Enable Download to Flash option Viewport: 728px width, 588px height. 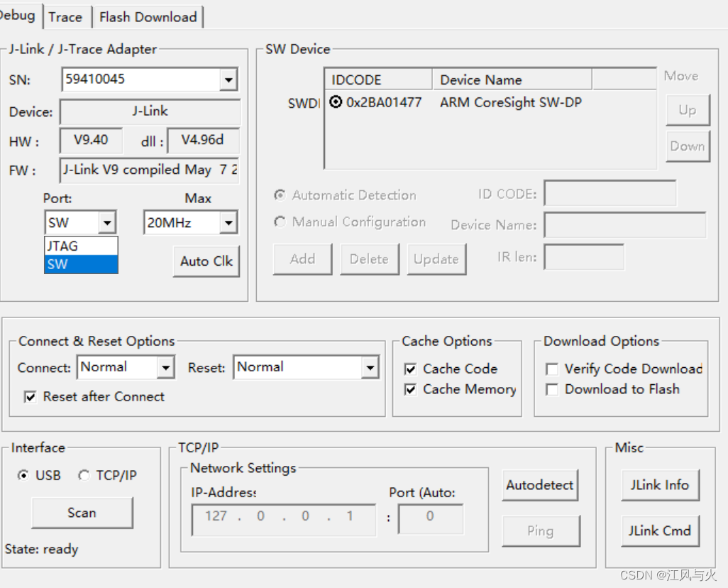[x=552, y=389]
